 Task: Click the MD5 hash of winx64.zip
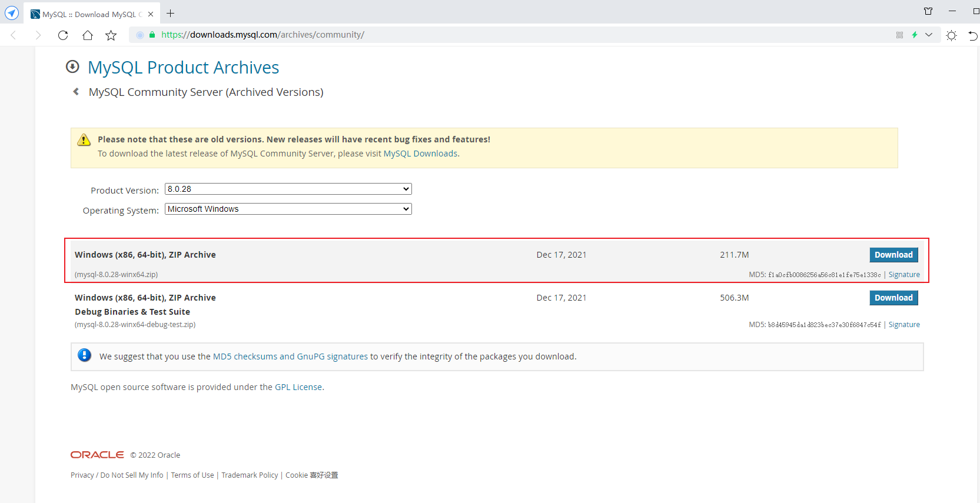pyautogui.click(x=825, y=275)
